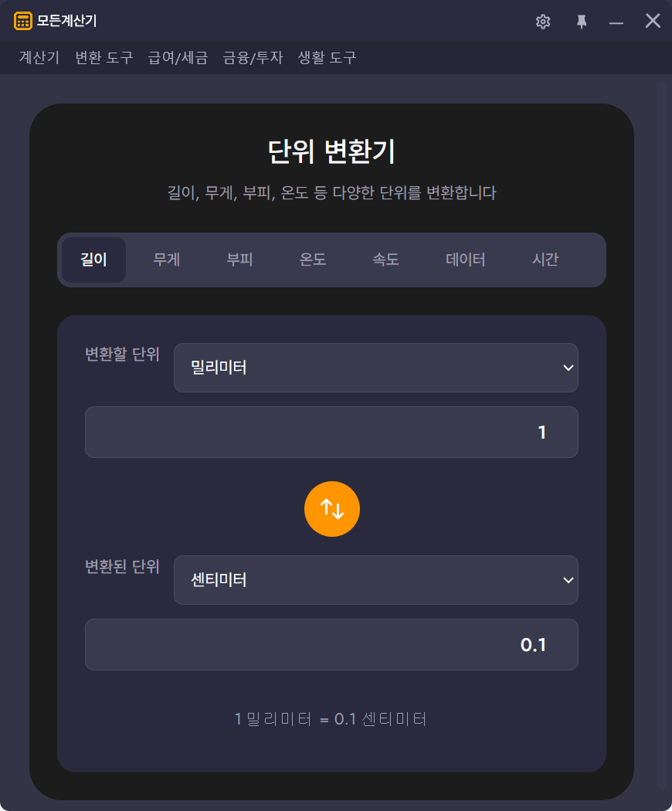Open the settings gear icon

[543, 22]
